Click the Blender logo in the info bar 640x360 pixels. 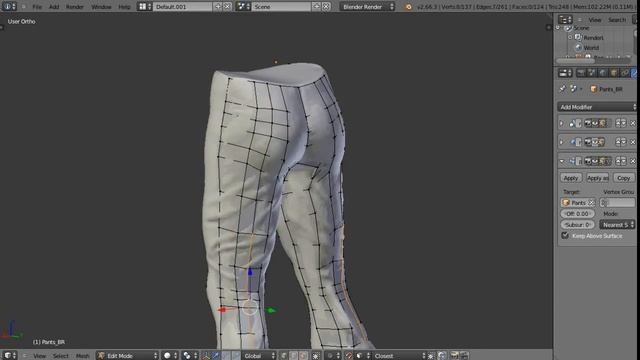(x=409, y=7)
